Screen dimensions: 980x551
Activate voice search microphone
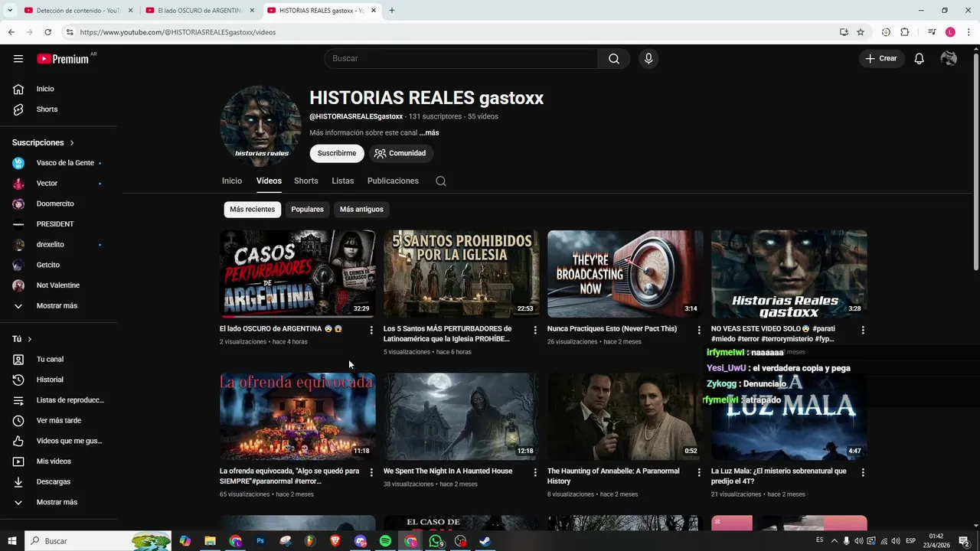point(648,59)
